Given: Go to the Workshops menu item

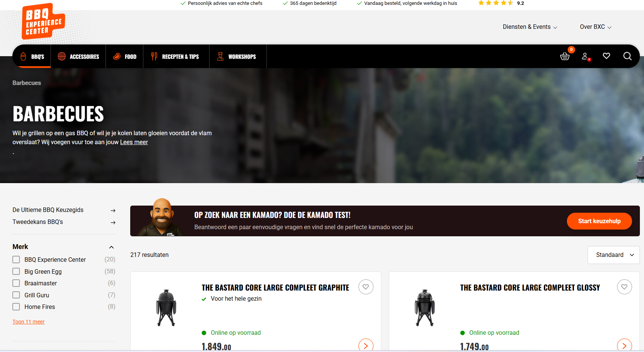Looking at the screenshot, I should click(237, 57).
